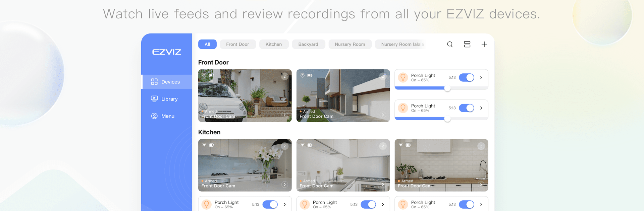
Task: Open Front Door house camera arrow
Action: [x=383, y=115]
